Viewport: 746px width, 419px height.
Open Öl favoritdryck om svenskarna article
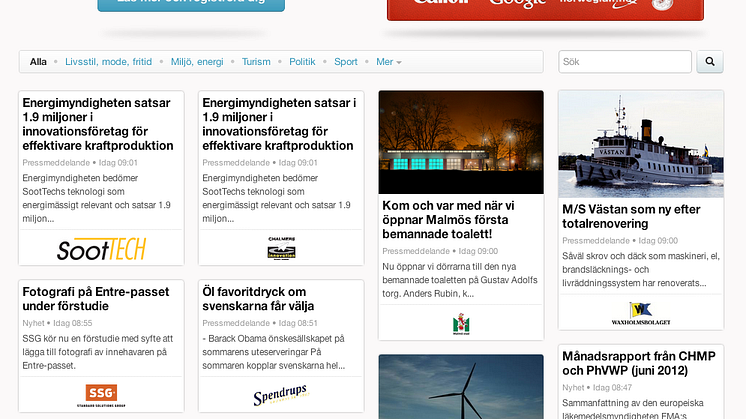[258, 299]
